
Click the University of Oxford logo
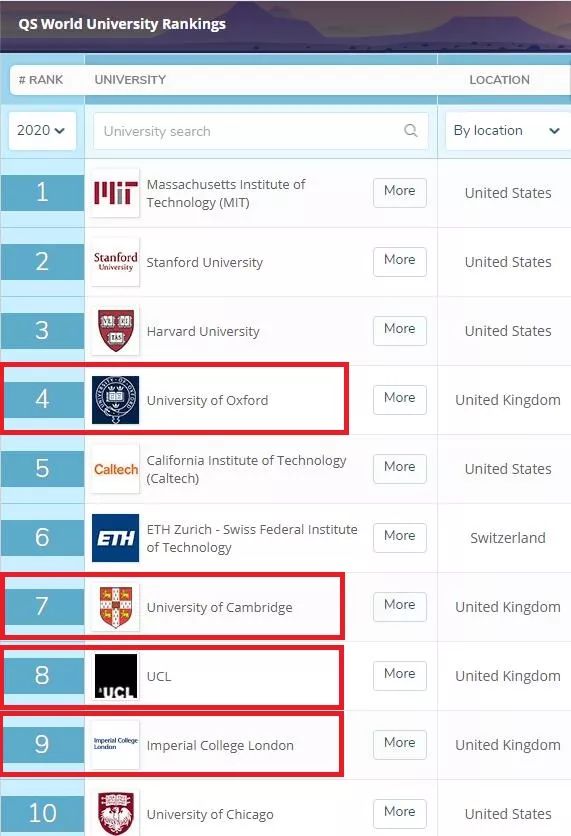[x=116, y=400]
